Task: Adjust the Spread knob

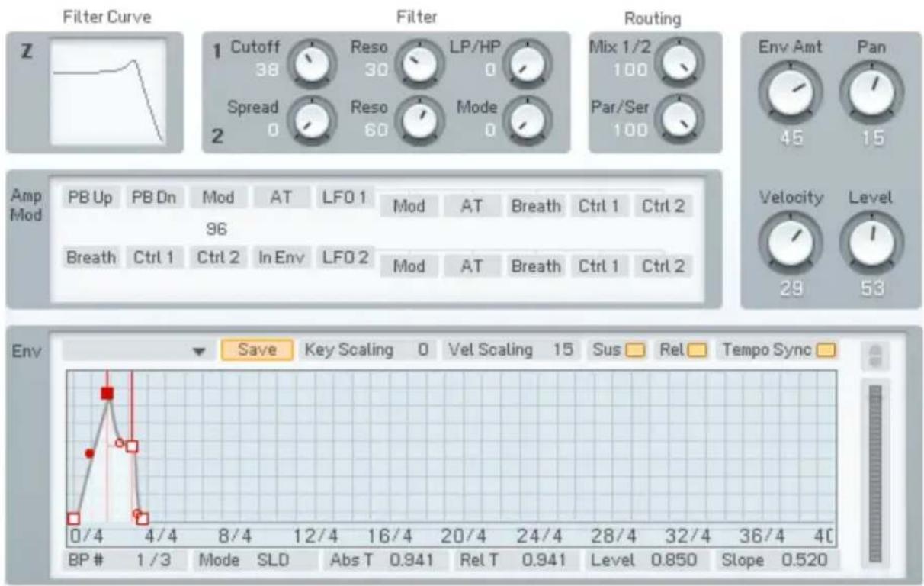Action: tap(310, 121)
